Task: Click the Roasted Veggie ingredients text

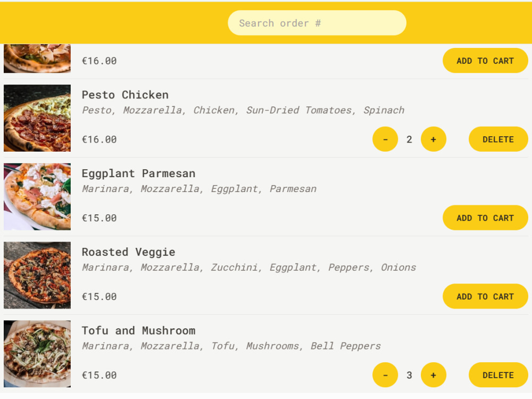Action: pyautogui.click(x=248, y=268)
